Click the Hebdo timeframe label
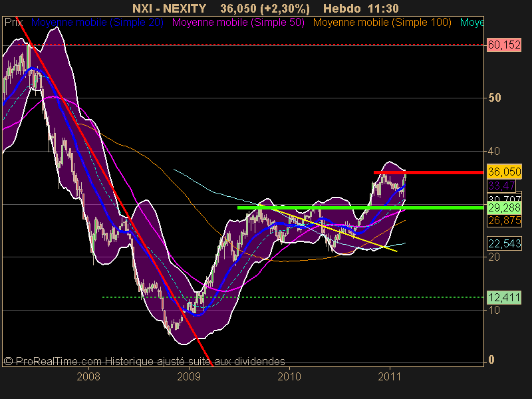Screen dimensions: 532x399 [x=342, y=9]
